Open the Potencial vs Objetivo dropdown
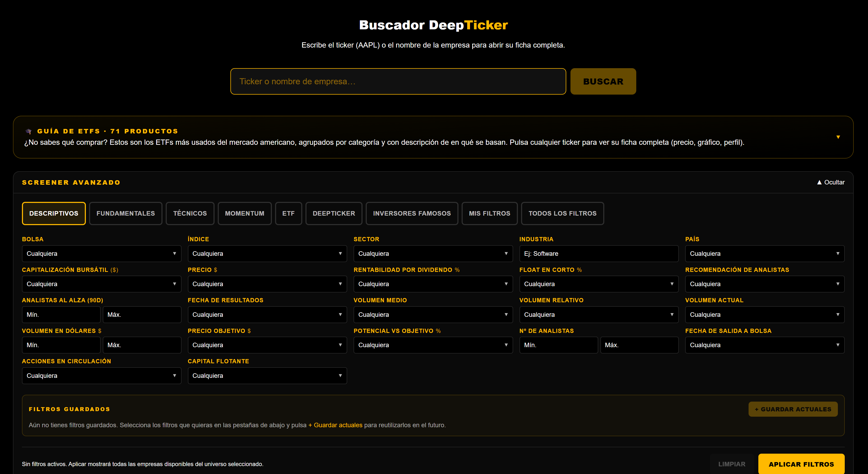868x474 pixels. [433, 345]
